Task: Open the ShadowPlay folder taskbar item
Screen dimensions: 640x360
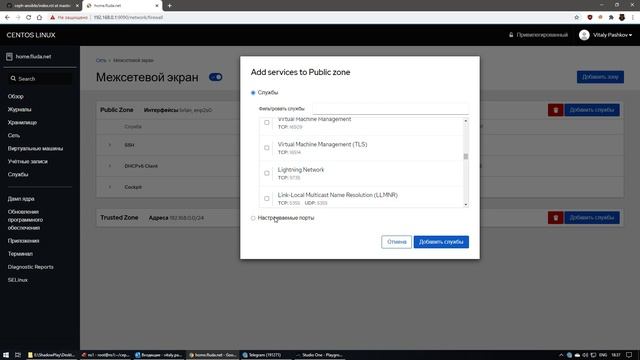Action: coord(51,355)
